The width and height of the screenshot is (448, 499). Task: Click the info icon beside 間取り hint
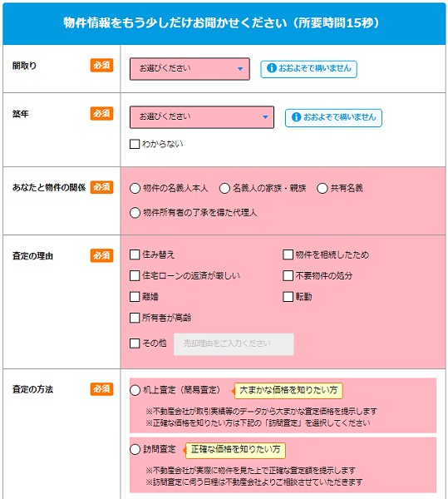point(271,68)
